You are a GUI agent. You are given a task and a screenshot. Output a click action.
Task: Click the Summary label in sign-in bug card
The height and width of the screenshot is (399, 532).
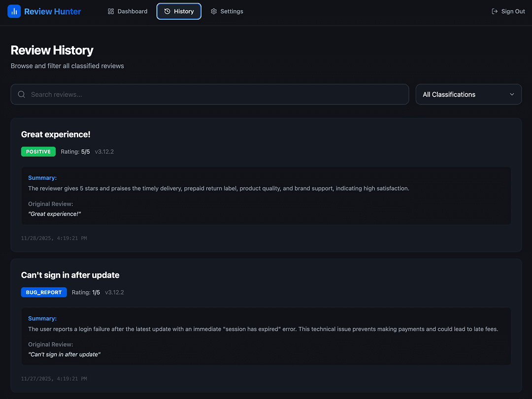coord(42,319)
